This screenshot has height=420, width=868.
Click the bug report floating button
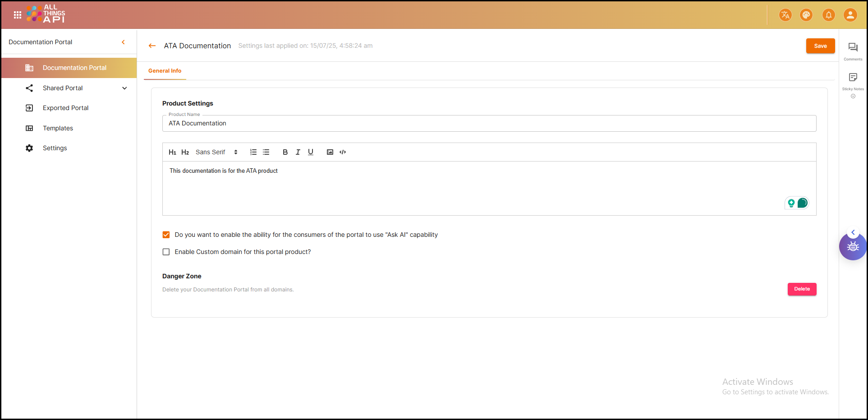tap(852, 247)
